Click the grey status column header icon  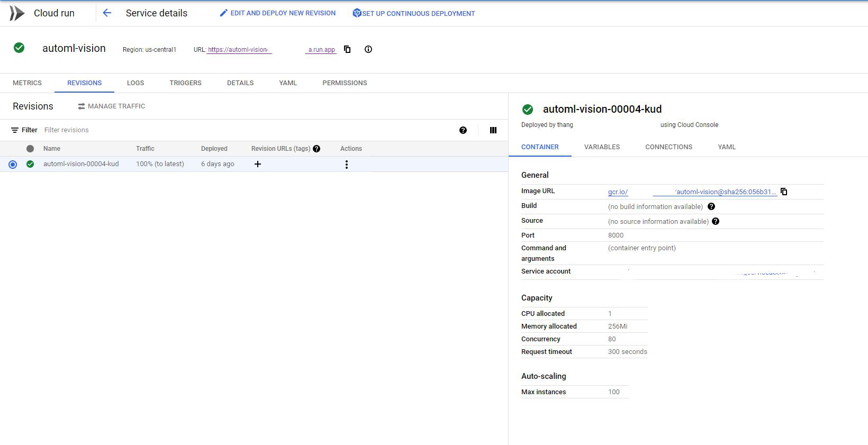30,149
